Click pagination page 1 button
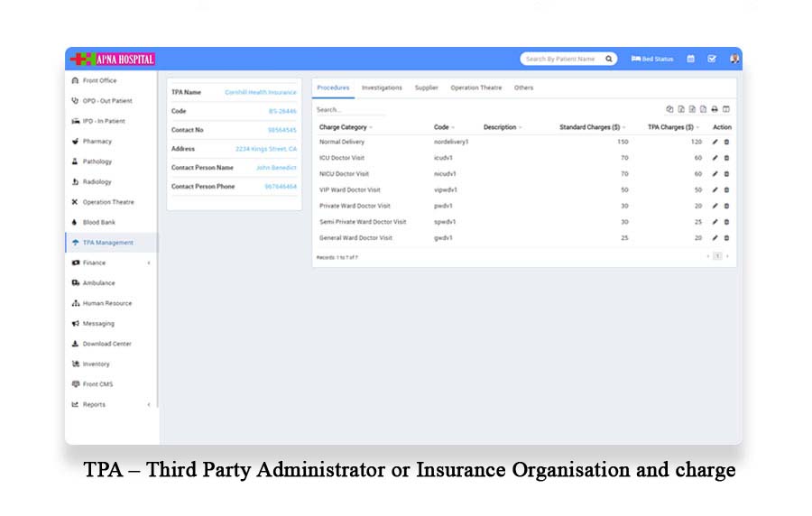Screen dimensions: 812x516 pos(717,256)
